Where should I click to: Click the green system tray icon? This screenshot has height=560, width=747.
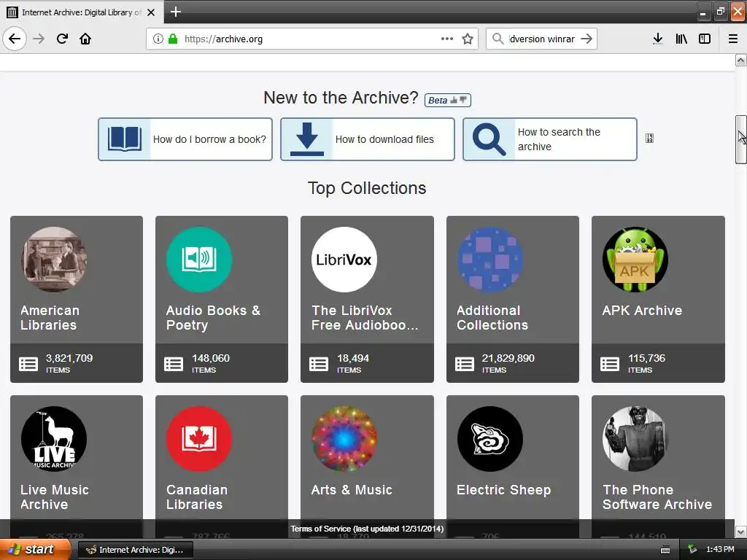point(692,549)
